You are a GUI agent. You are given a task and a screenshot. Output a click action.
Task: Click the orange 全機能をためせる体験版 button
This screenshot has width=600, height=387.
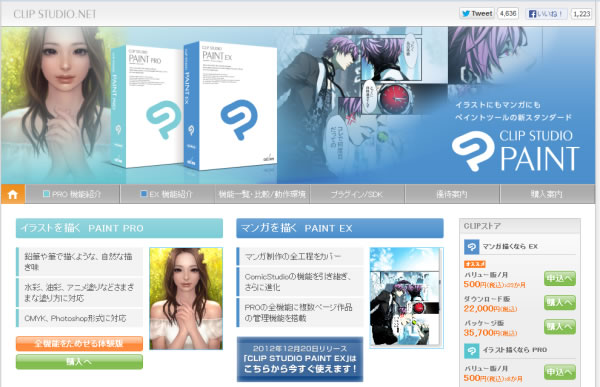point(79,343)
